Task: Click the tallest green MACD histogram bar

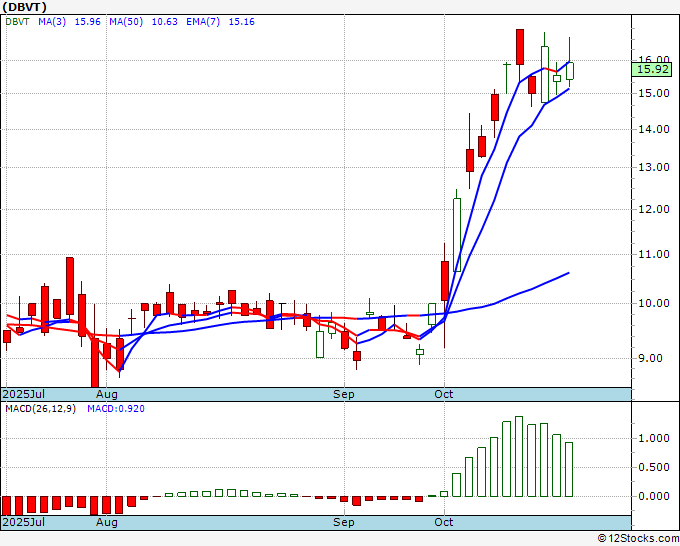Action: point(519,456)
